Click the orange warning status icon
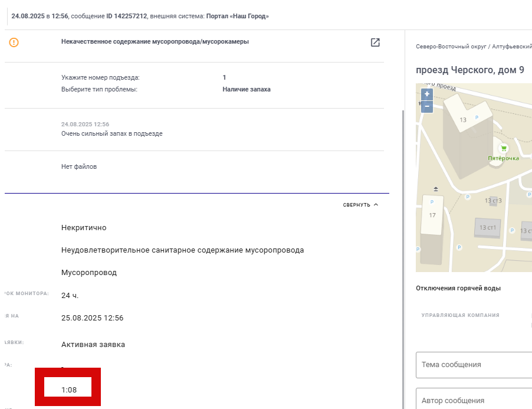 point(14,42)
